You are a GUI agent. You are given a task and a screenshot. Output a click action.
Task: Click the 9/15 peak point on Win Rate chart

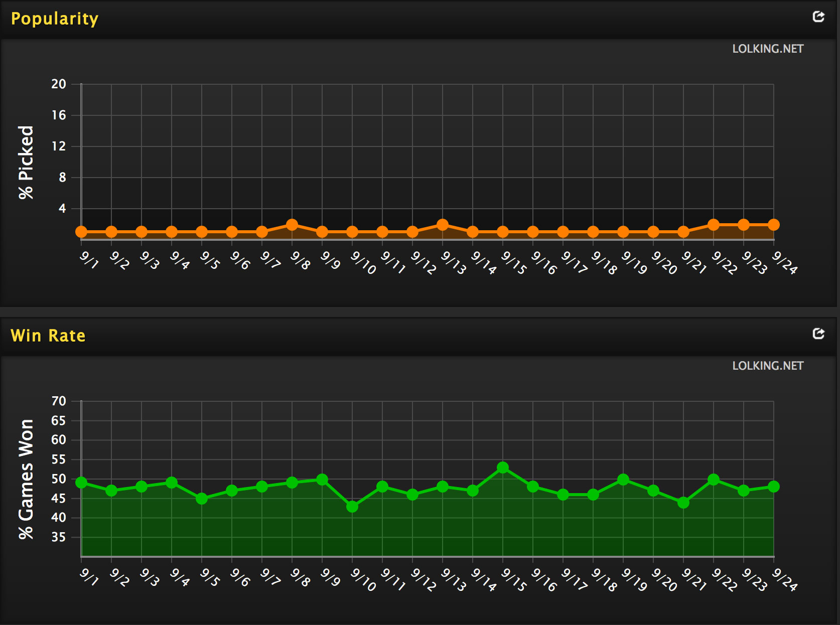tap(503, 467)
